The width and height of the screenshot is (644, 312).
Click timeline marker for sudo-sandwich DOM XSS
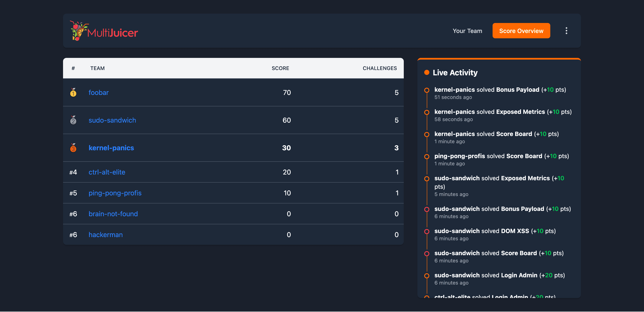427,232
